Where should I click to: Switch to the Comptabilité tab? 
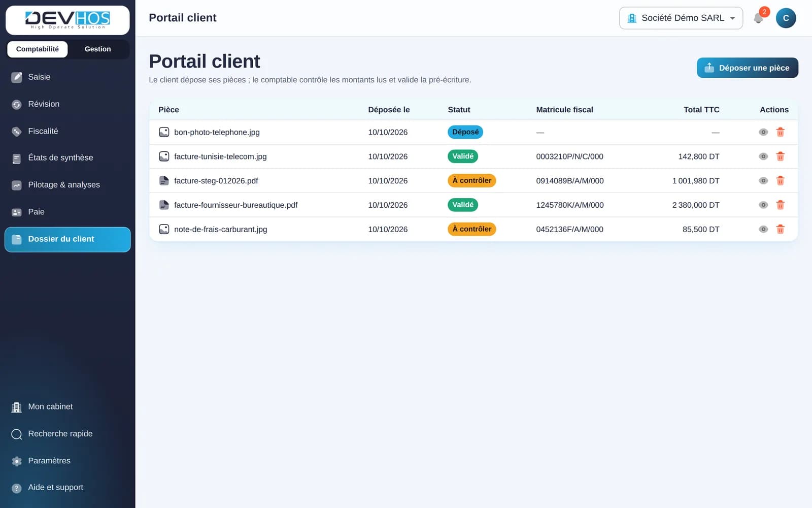pyautogui.click(x=38, y=49)
